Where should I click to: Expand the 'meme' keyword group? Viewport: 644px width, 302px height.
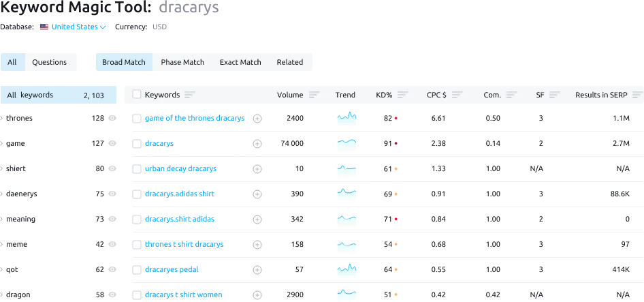tap(2, 244)
